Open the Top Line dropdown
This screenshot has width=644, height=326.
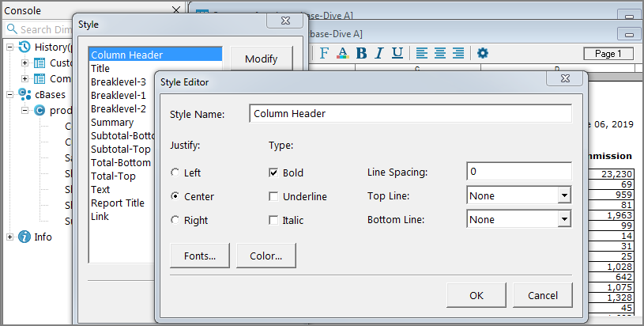coord(564,195)
